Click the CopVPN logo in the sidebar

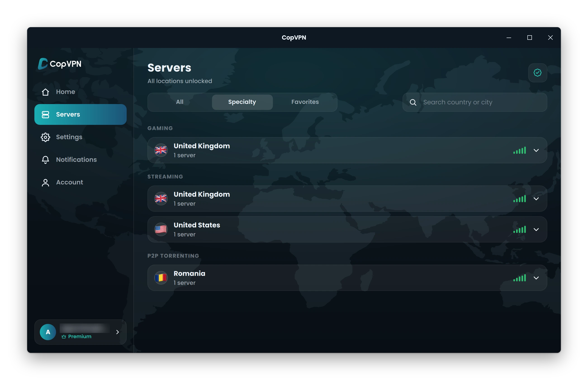(60, 64)
